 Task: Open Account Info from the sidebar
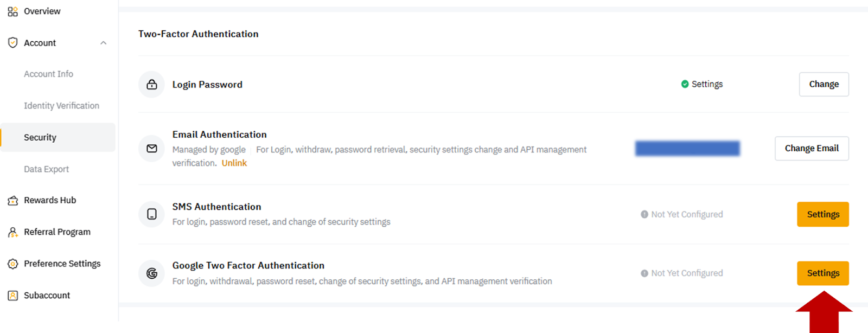48,74
